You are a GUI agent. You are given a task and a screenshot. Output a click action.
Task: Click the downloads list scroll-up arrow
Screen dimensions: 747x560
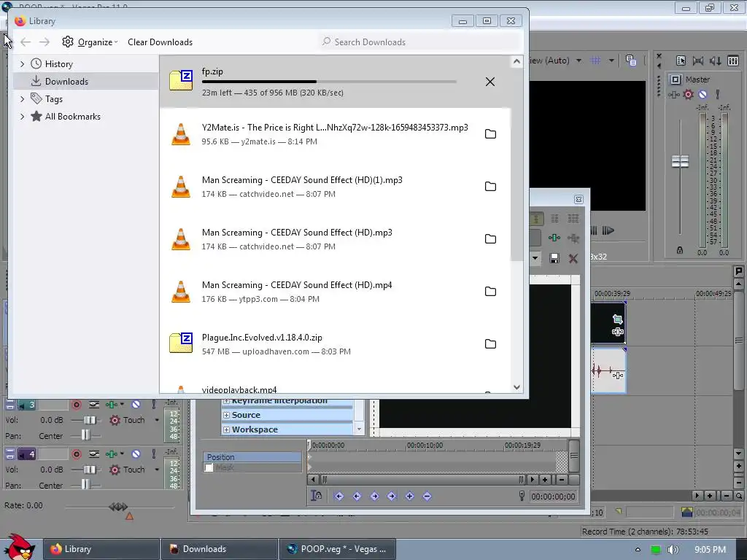pyautogui.click(x=516, y=61)
